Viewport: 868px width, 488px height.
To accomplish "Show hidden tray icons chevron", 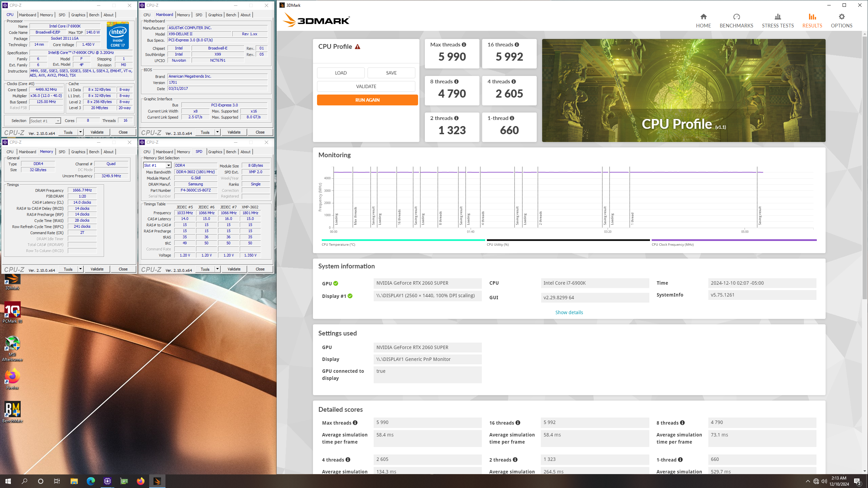I will point(808,481).
